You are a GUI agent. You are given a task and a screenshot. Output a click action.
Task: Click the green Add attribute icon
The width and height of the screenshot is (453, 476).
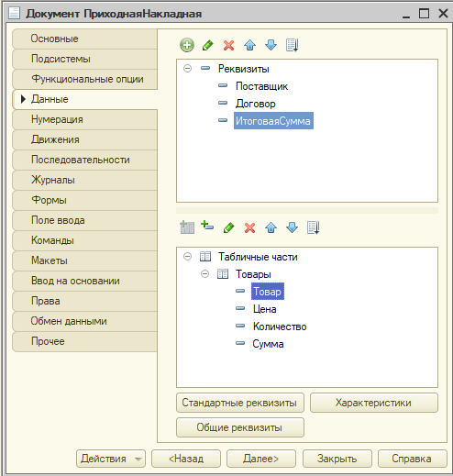point(187,45)
